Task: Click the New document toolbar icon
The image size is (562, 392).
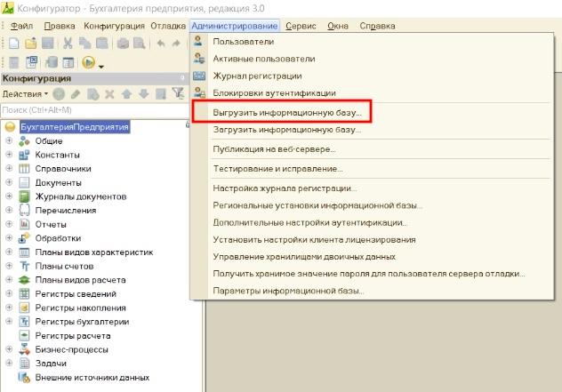Action: point(13,44)
